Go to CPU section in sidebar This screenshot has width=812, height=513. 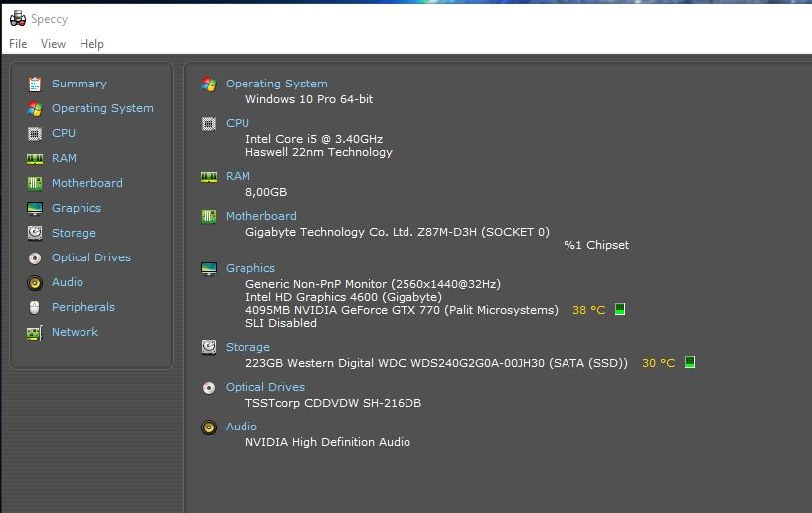coord(64,133)
